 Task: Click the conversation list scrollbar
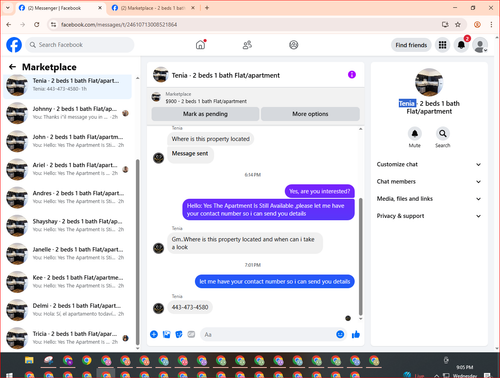point(137,252)
